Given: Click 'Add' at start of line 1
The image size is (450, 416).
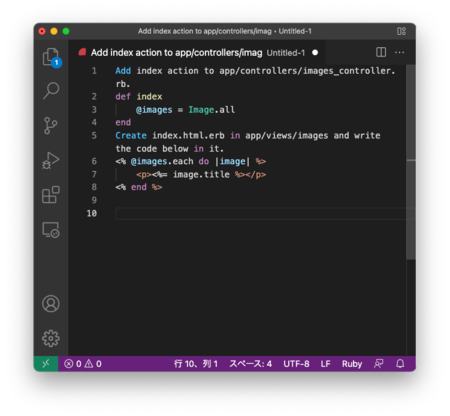Looking at the screenshot, I should pos(123,71).
